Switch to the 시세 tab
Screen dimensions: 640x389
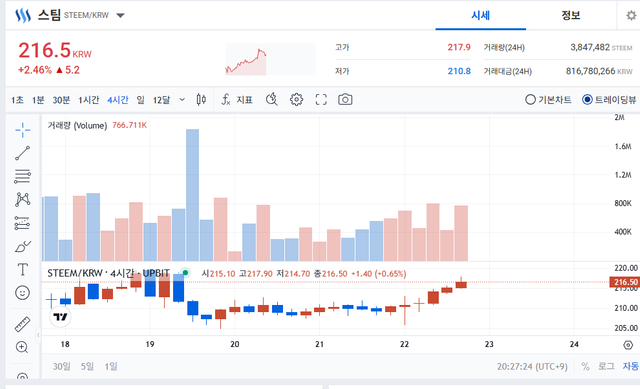tap(480, 16)
